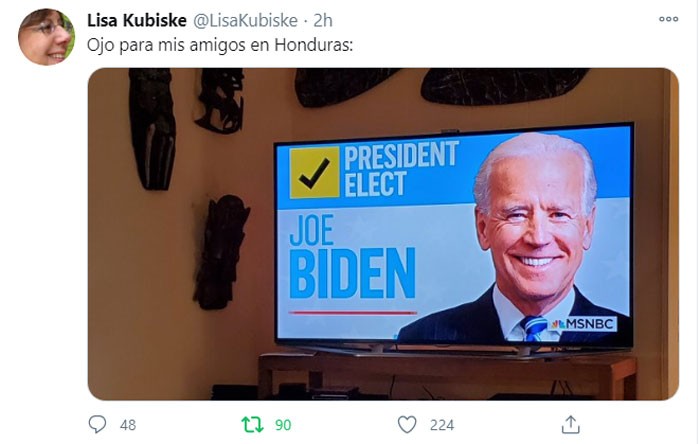
Task: Open the share tweet icon
Action: coord(570,424)
